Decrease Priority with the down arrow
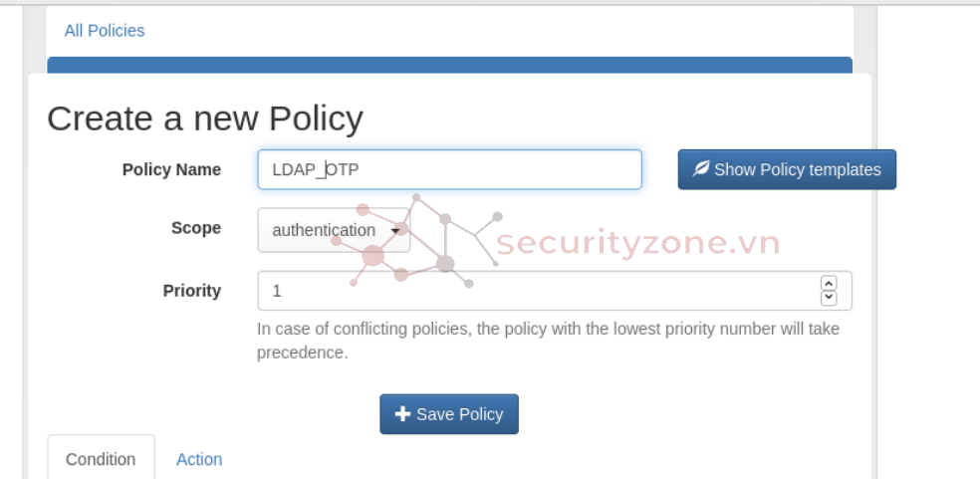This screenshot has height=479, width=980. tap(829, 298)
